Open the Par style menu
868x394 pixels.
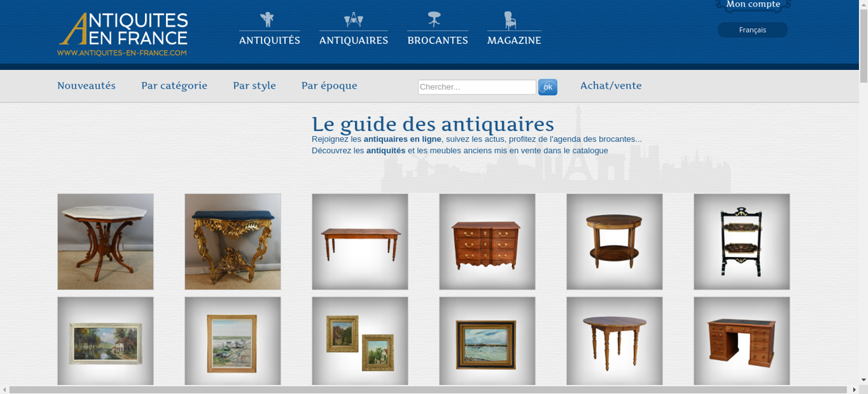click(x=254, y=85)
